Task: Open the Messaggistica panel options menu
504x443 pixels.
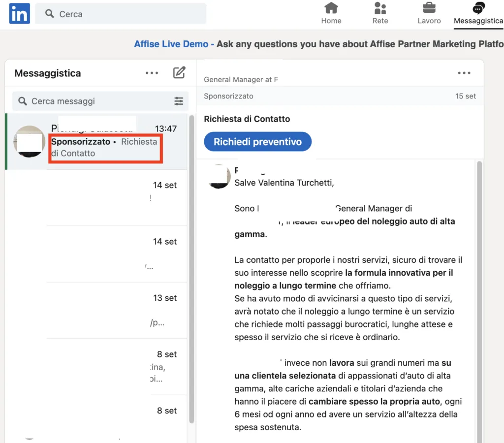Action: click(x=152, y=72)
